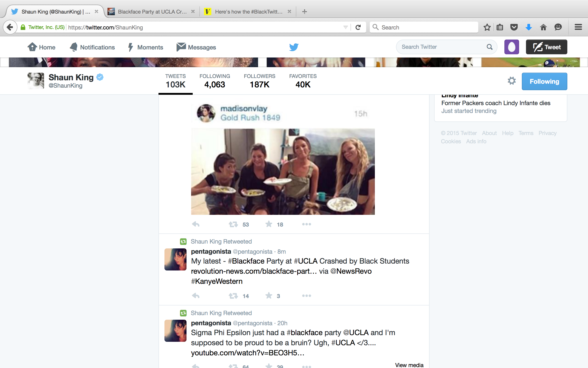
Task: Open a new browser tab
Action: tap(304, 11)
